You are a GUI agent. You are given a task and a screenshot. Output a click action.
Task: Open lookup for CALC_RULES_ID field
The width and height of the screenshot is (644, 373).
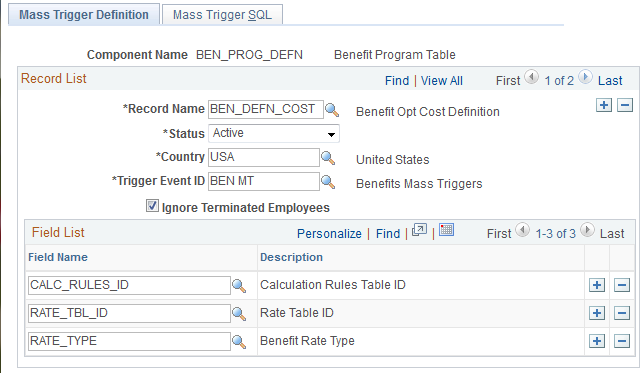coord(239,286)
